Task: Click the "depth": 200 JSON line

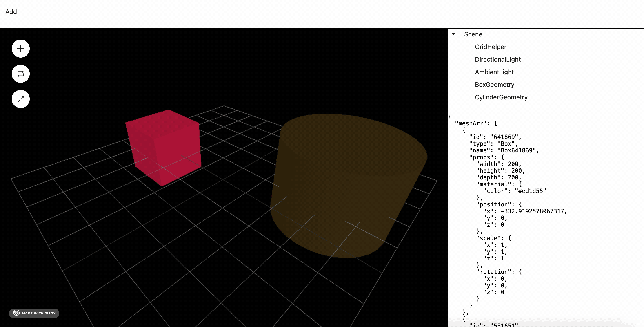Action: coord(498,177)
